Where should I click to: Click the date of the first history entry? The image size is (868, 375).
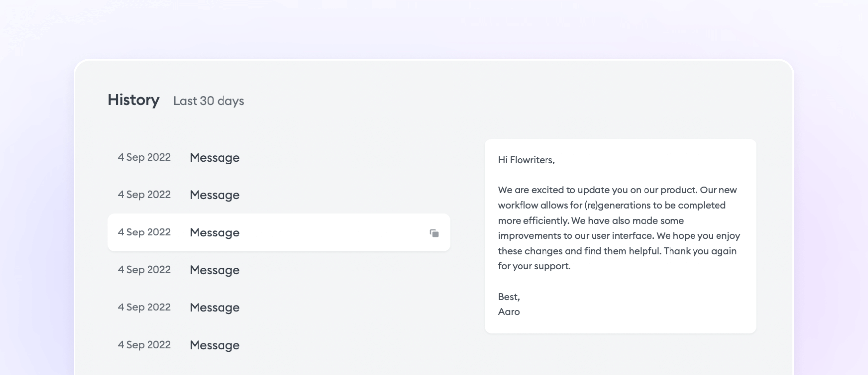pyautogui.click(x=144, y=157)
